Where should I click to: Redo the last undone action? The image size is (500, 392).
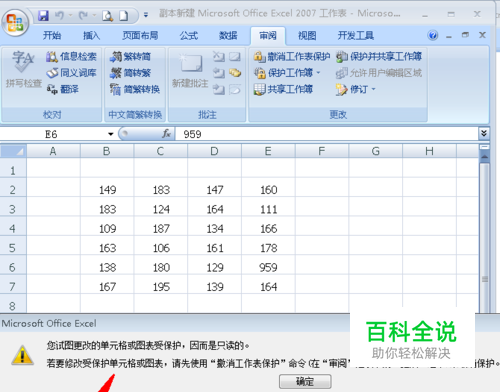click(83, 15)
